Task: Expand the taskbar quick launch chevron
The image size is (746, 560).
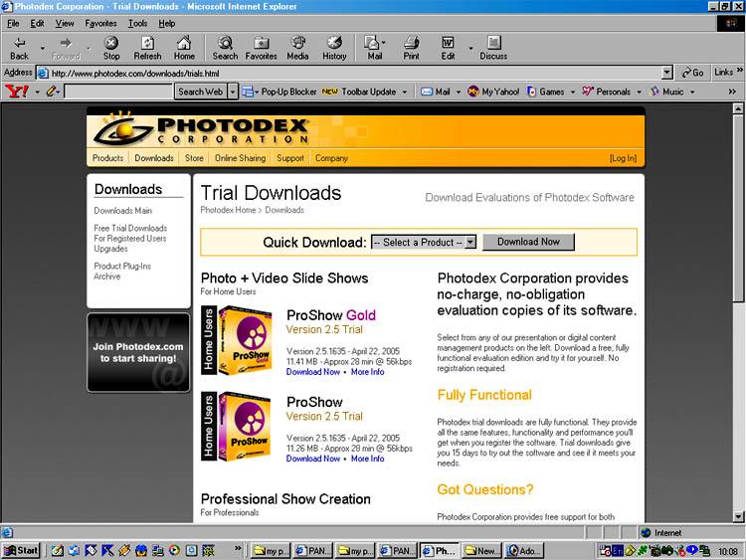Action: (x=238, y=549)
